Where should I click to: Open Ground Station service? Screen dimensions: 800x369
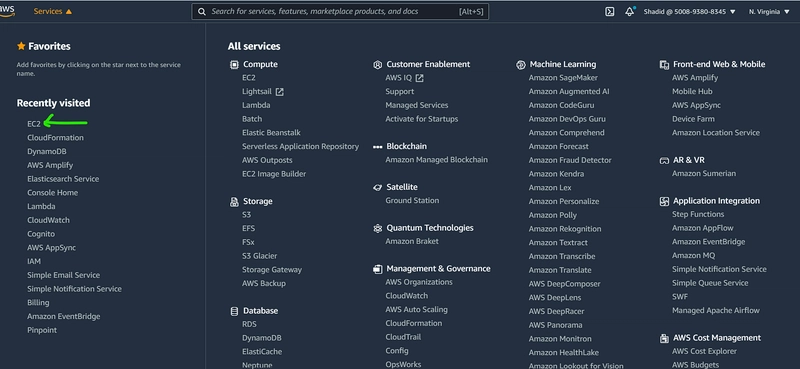click(412, 201)
